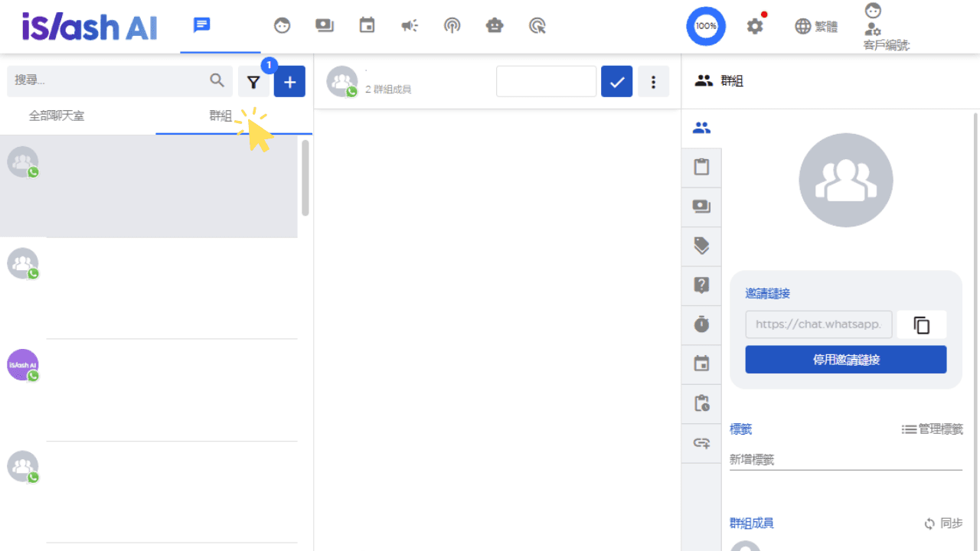Select the question mark sidebar tab
Screen dimensions: 980x551
point(701,285)
